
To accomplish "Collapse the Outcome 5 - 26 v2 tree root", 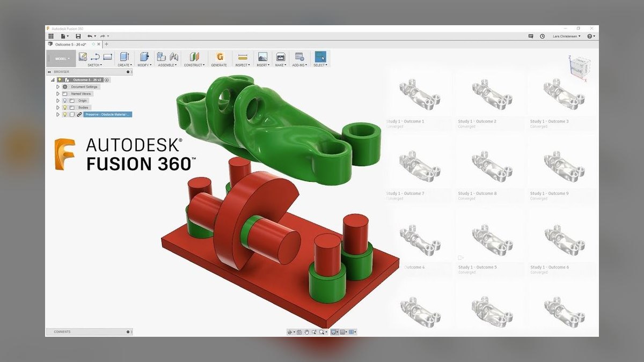I will tap(53, 79).
